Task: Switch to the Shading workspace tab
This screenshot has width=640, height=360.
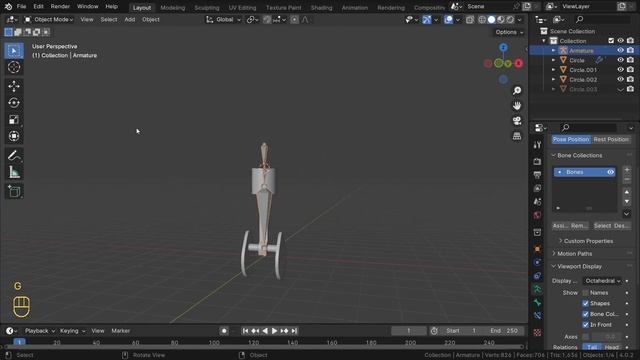Action: [321, 8]
